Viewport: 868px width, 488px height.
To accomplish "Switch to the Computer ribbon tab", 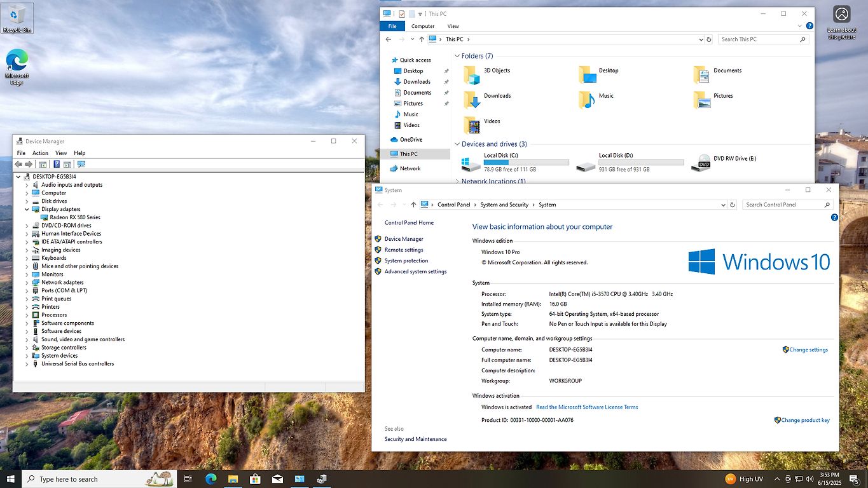I will pyautogui.click(x=423, y=26).
